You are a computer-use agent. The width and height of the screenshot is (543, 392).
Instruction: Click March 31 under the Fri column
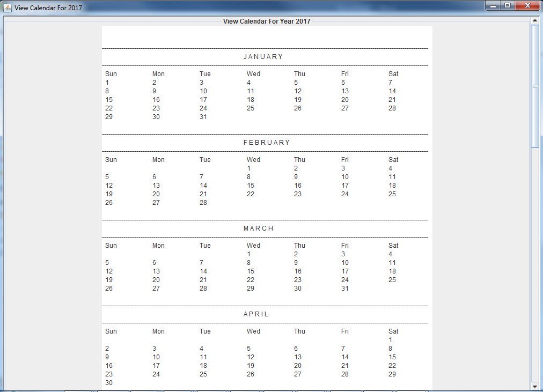pos(345,289)
